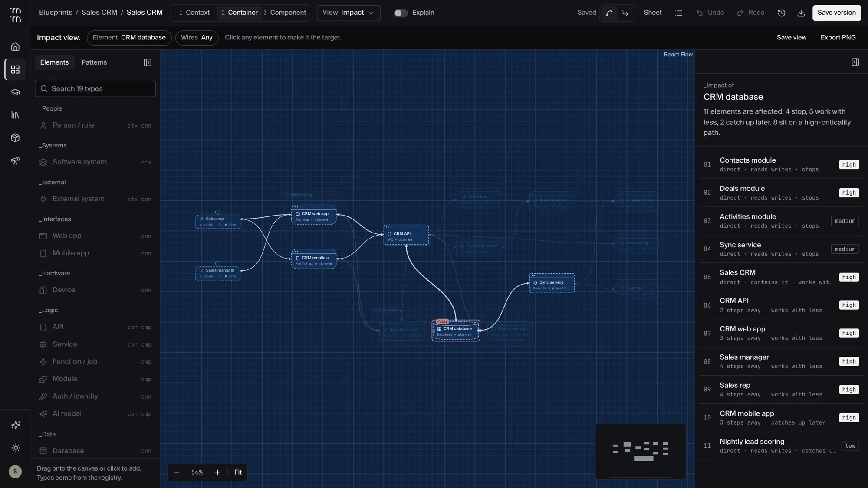Screen dimensions: 868x488
Task: Click the Save view button
Action: pyautogui.click(x=791, y=38)
